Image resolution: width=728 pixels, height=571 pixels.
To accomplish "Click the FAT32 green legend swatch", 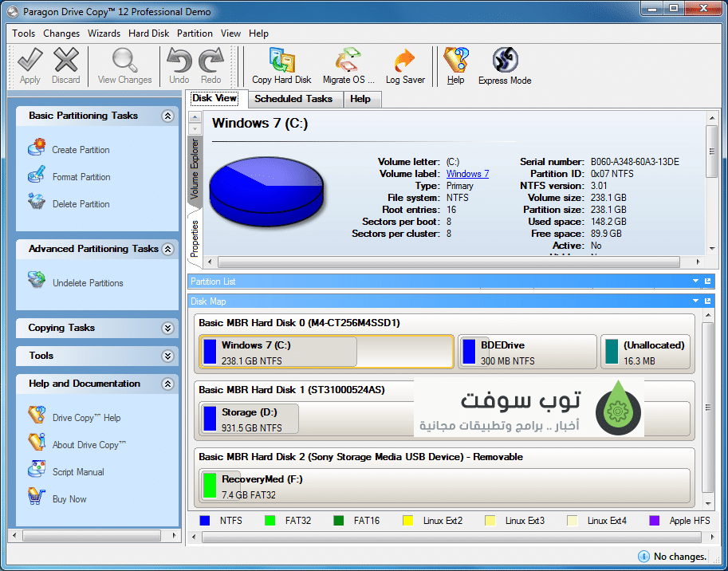I will click(270, 521).
